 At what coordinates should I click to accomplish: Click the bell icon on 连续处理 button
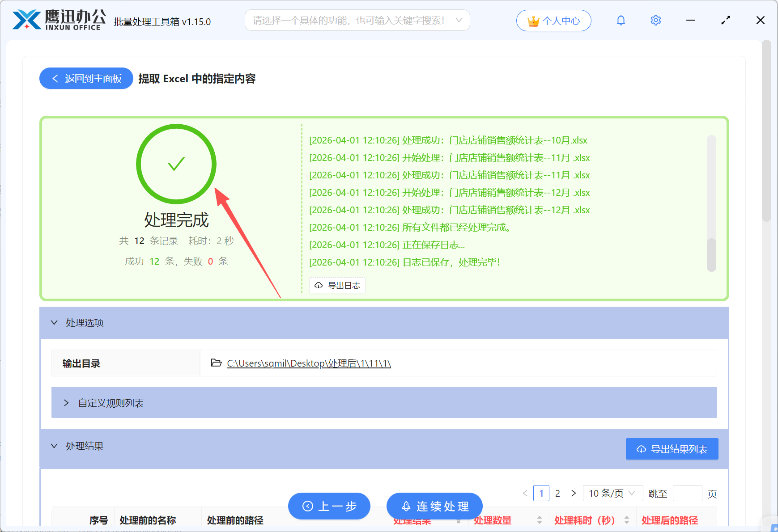(x=406, y=506)
